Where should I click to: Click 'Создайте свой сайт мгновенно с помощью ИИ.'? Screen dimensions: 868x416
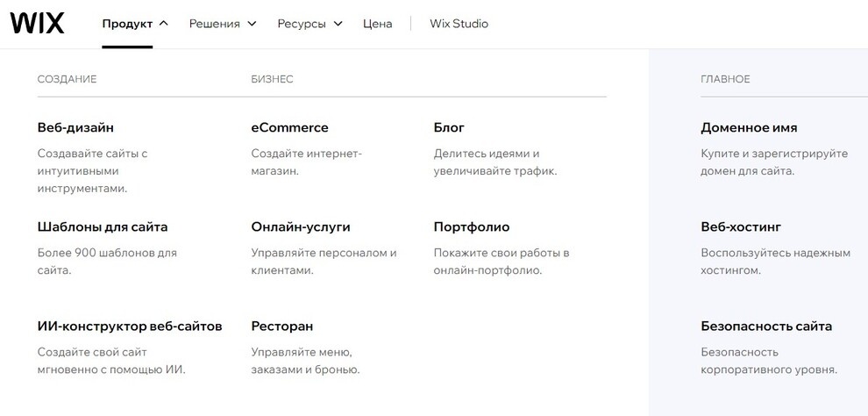click(x=111, y=361)
